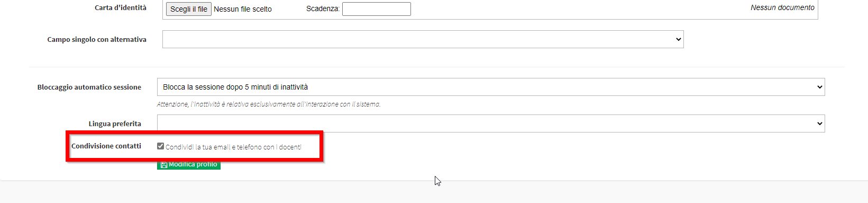Click the 'Nessun file scelto' text

(243, 9)
